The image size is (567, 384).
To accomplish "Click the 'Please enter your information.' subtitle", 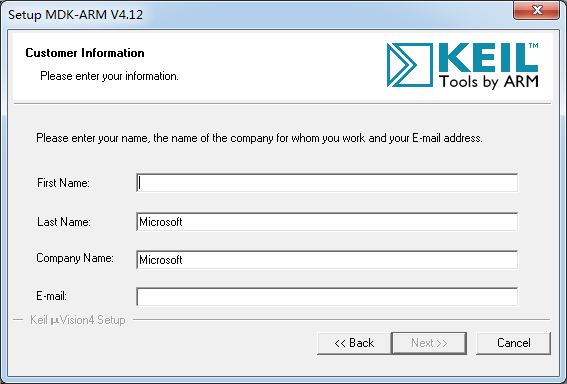I will [x=109, y=76].
